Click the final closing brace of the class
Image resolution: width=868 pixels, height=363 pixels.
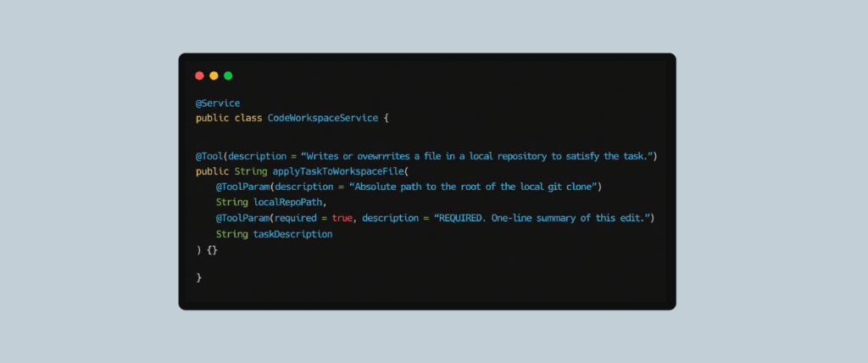198,277
